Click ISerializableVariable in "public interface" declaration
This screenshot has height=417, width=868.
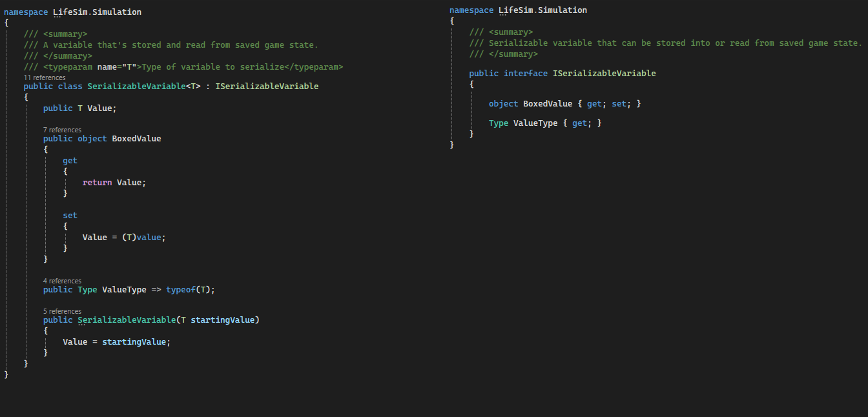(604, 74)
